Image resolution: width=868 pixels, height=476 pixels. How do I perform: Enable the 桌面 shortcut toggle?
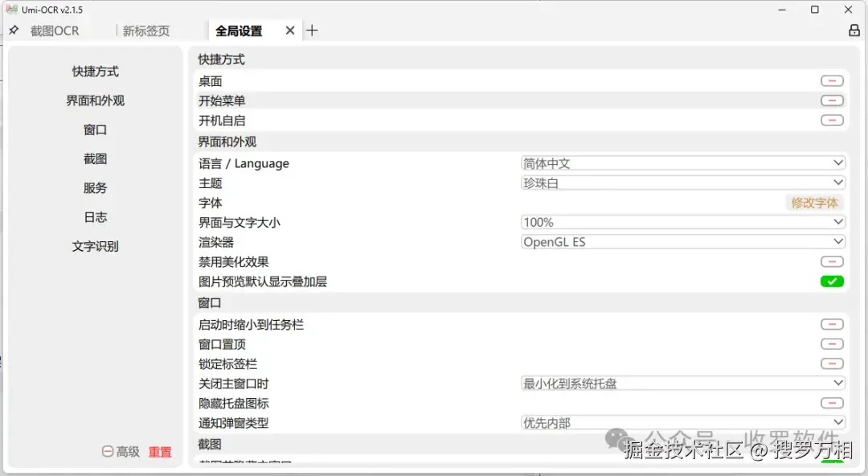[x=832, y=80]
